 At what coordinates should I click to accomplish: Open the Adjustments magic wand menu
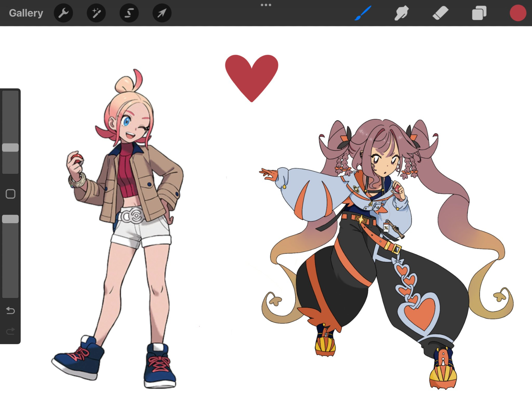point(96,13)
